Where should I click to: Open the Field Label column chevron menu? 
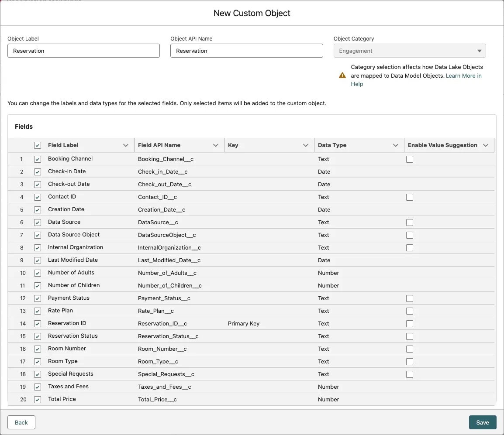point(126,145)
